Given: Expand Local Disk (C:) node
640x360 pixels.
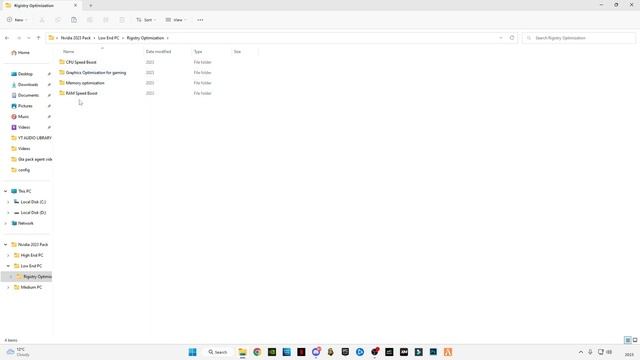Looking at the screenshot, I should 8,202.
